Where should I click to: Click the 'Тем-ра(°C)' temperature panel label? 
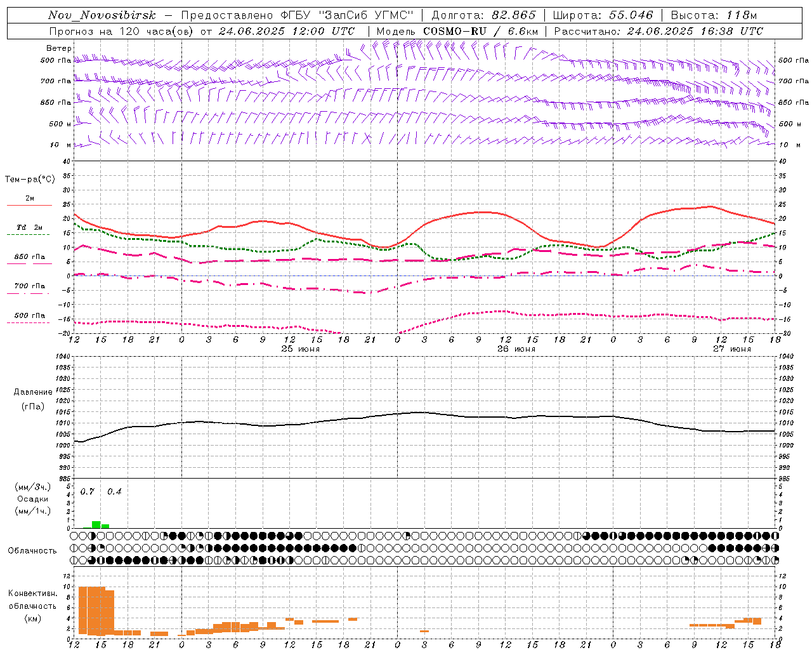tap(30, 180)
